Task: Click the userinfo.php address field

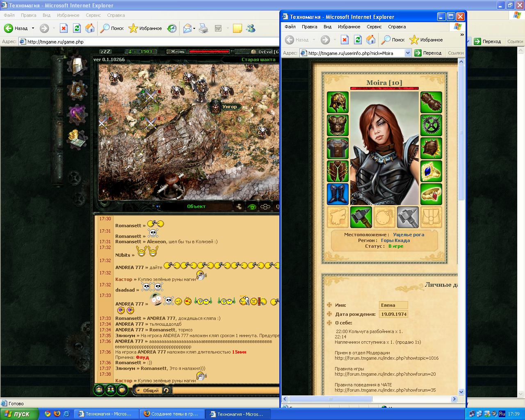Action: 355,53
